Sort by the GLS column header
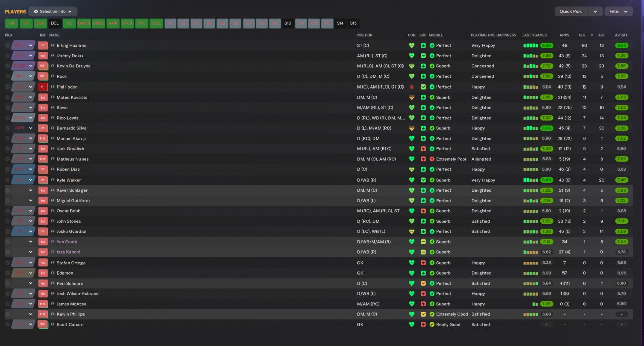The height and width of the screenshot is (346, 644). pyautogui.click(x=582, y=35)
